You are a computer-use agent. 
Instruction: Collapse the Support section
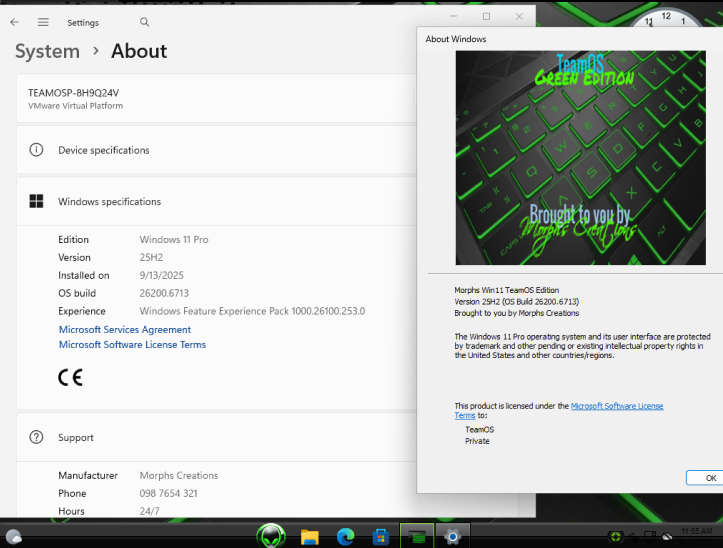click(217, 437)
